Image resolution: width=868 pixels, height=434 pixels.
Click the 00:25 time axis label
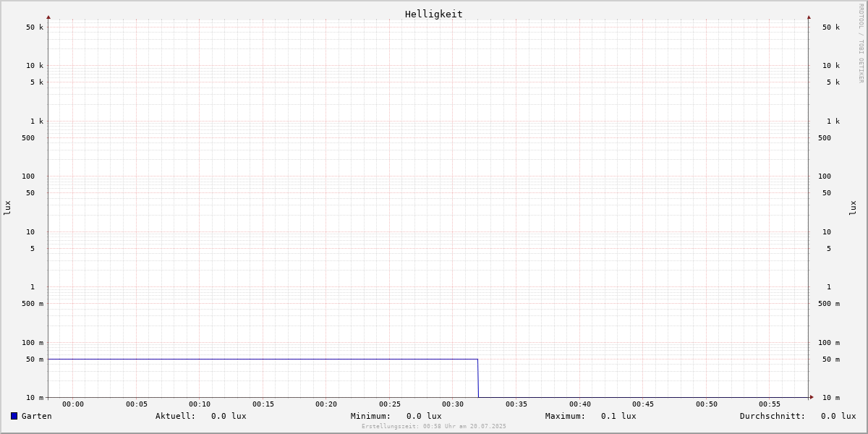[390, 404]
